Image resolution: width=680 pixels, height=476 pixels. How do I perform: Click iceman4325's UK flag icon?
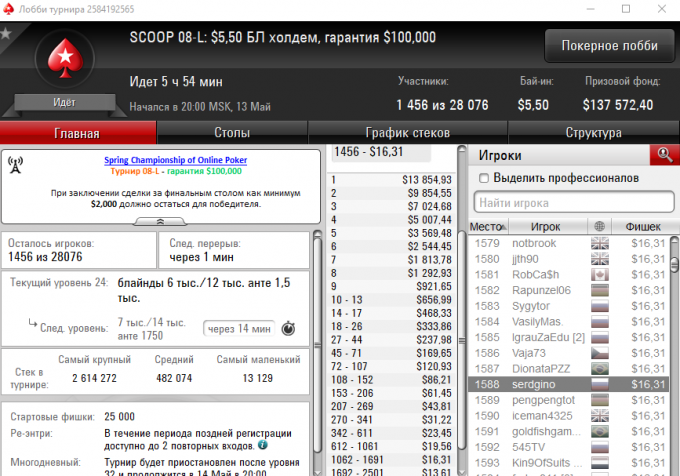click(600, 416)
